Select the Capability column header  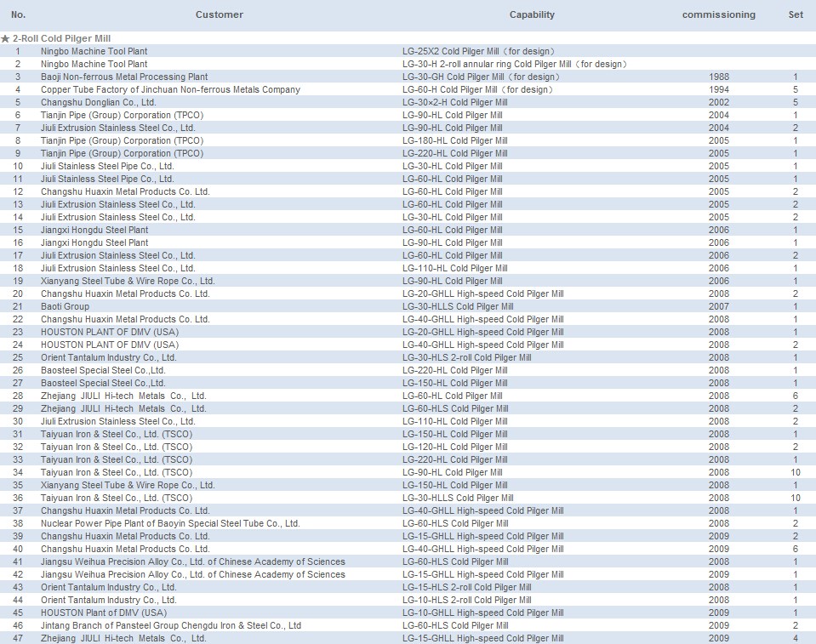pos(532,14)
